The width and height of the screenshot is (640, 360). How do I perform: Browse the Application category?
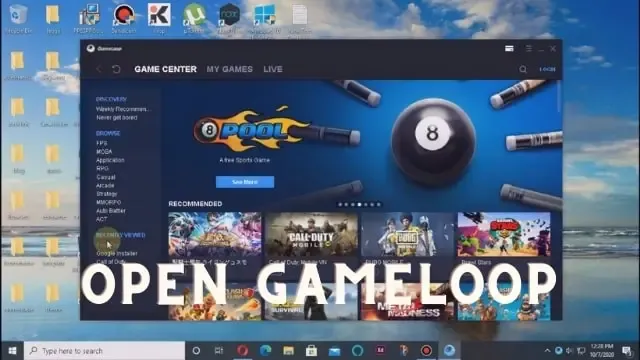[110, 160]
